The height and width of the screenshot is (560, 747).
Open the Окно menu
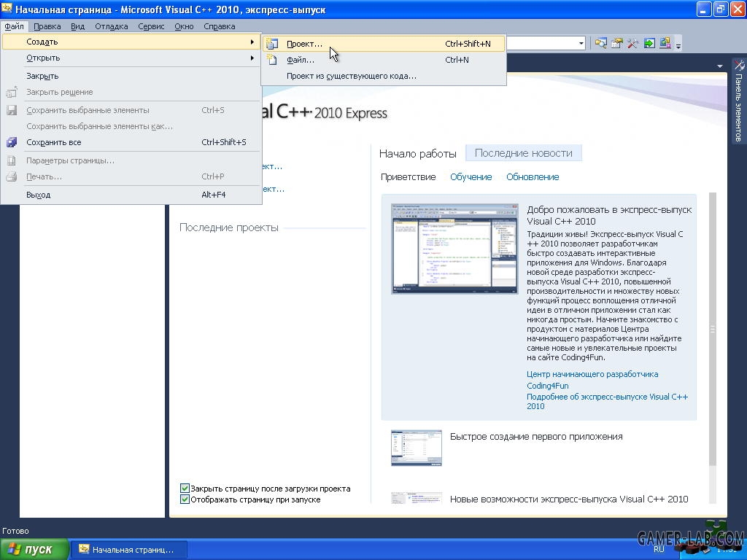click(184, 27)
